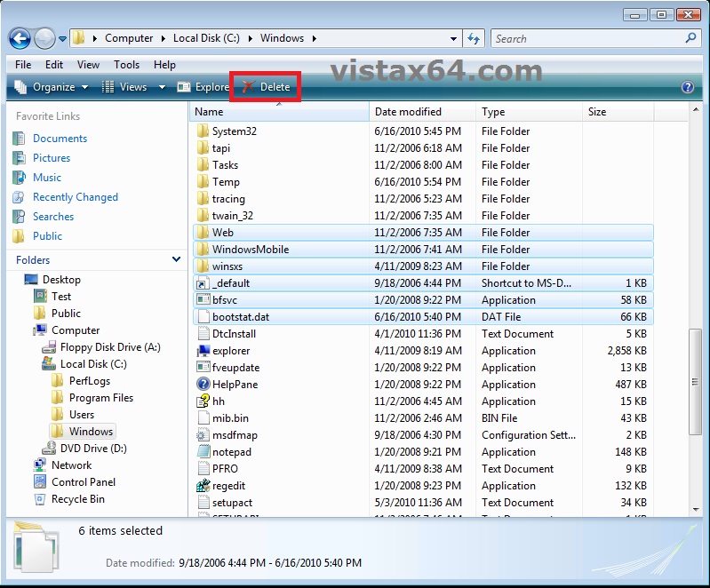Select the Recycle Bin tree icon

[x=40, y=499]
